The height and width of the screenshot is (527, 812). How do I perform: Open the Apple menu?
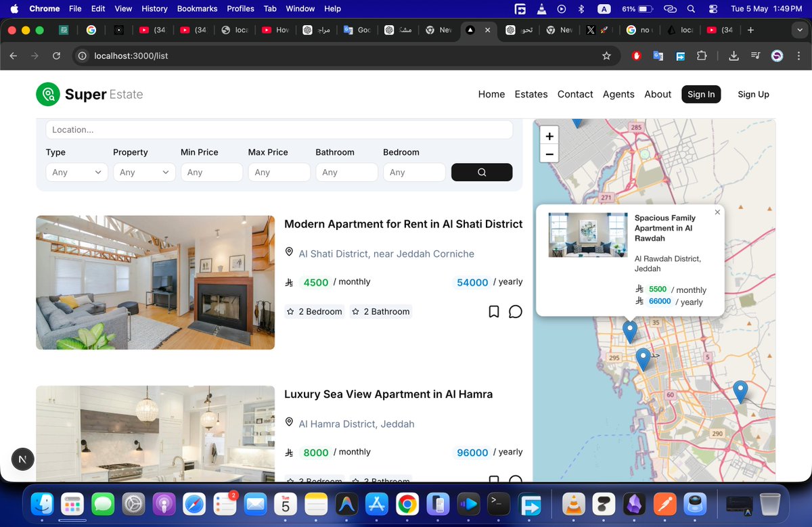tap(14, 9)
